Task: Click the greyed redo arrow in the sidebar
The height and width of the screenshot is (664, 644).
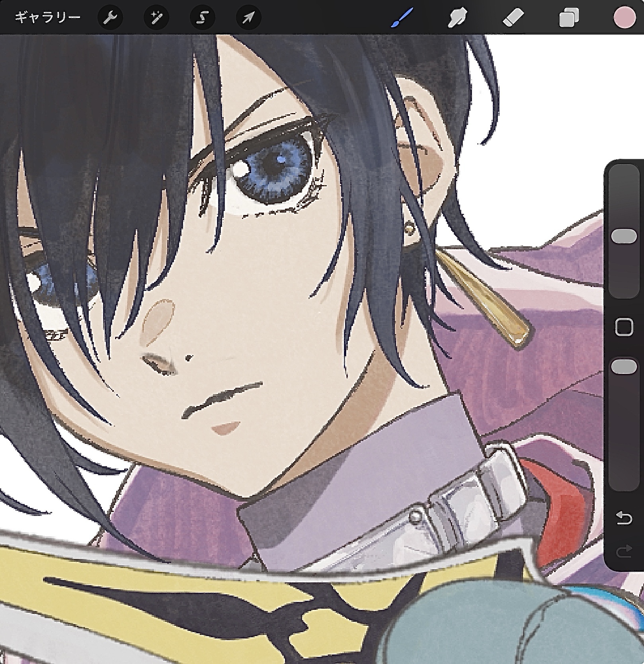Action: click(624, 551)
